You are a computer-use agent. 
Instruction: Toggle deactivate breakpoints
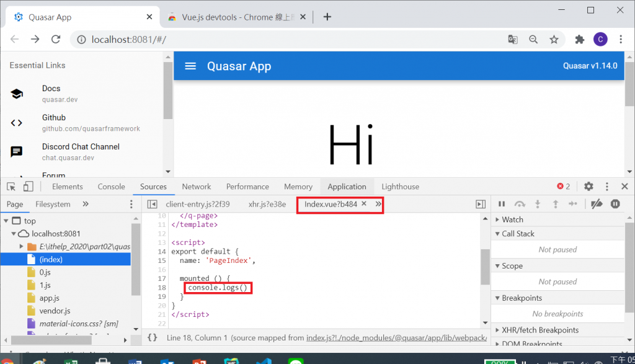click(x=597, y=203)
